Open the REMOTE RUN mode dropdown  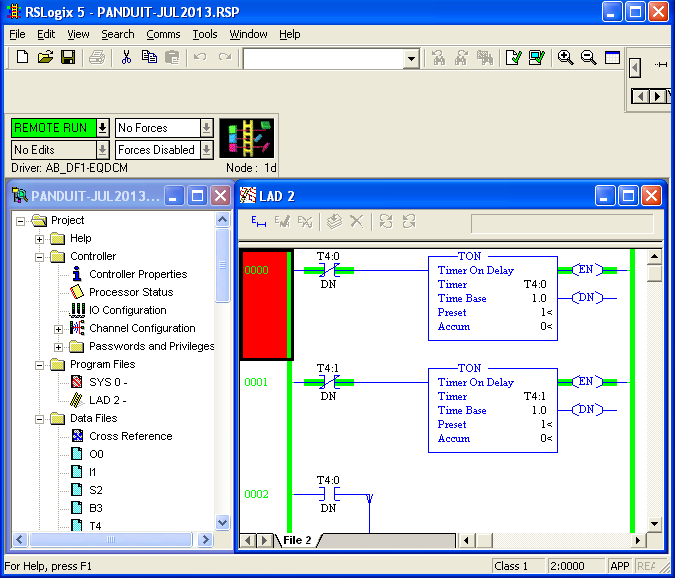[x=102, y=128]
